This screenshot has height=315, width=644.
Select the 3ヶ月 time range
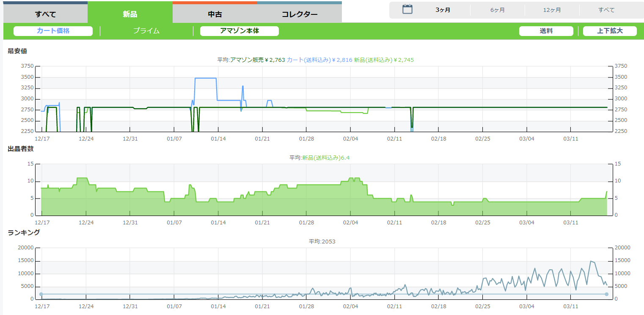coord(443,10)
